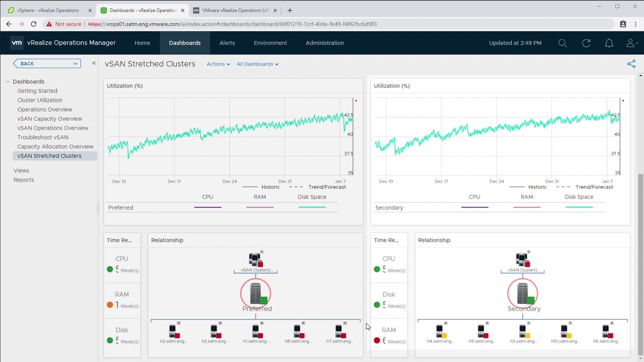
Task: Open the Actions dropdown menu
Action: click(x=218, y=64)
